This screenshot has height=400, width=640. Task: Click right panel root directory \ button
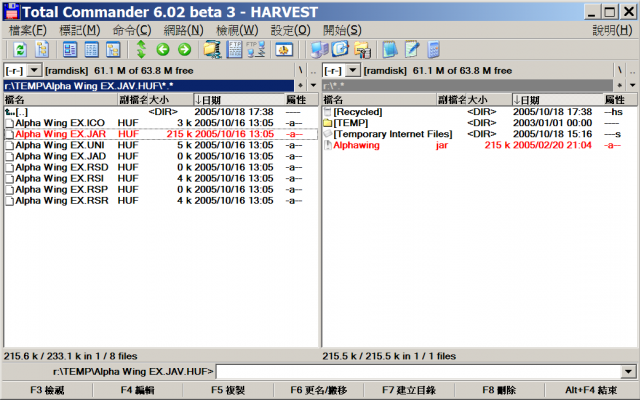point(619,71)
